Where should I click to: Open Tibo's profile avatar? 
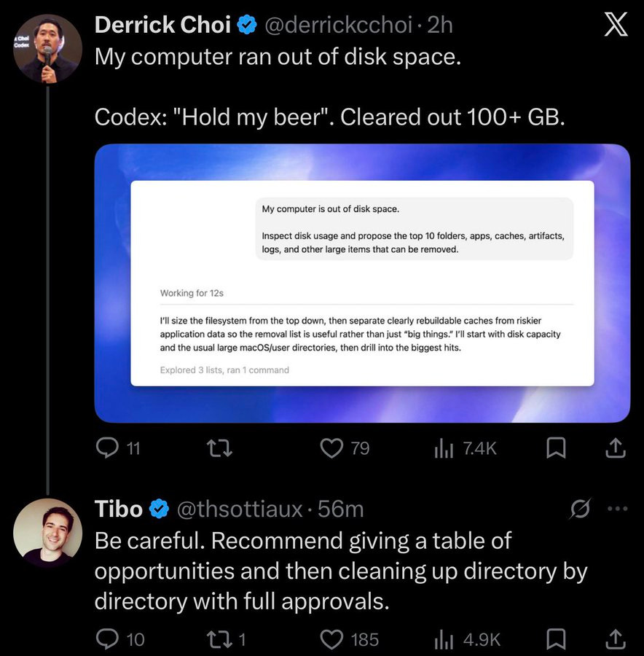[47, 533]
